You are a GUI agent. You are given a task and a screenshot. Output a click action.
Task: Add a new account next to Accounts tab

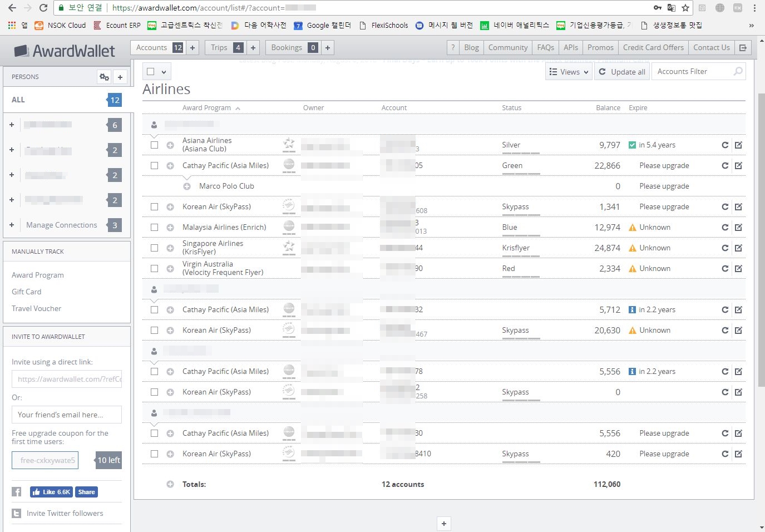[x=193, y=48]
